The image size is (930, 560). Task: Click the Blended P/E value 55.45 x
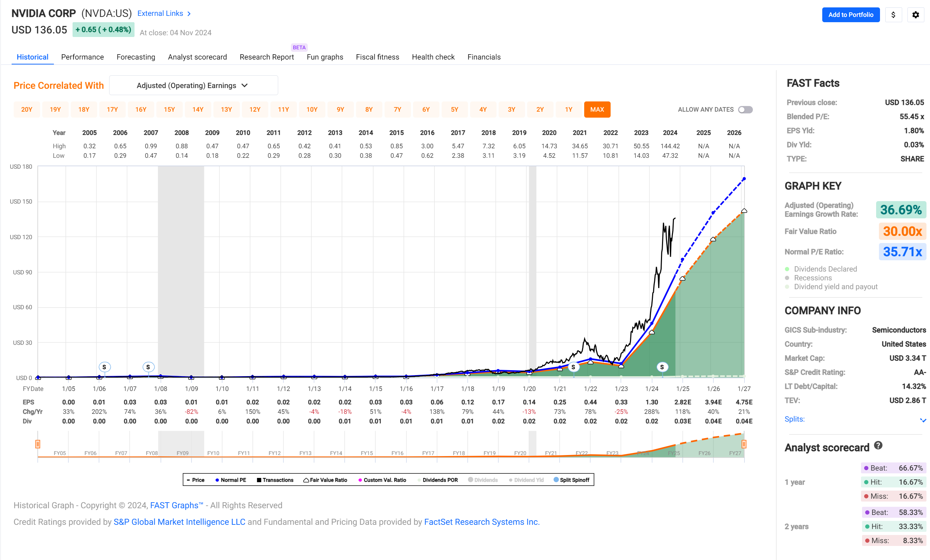click(x=912, y=117)
